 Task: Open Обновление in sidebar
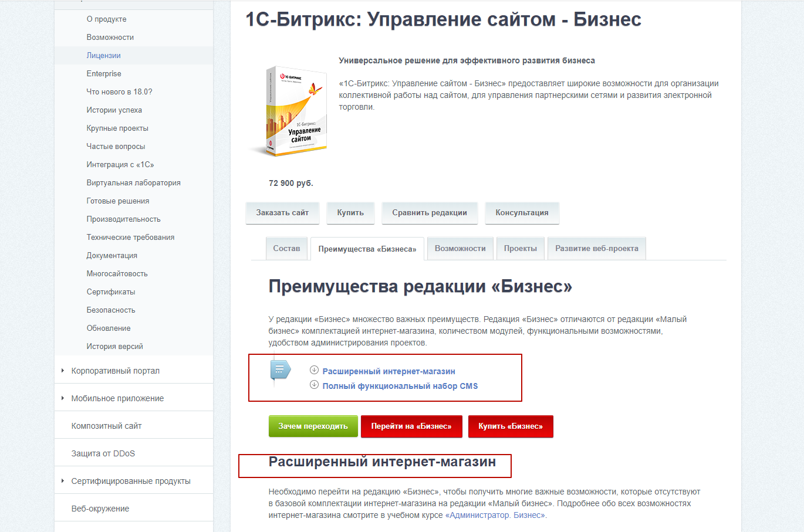click(x=109, y=328)
